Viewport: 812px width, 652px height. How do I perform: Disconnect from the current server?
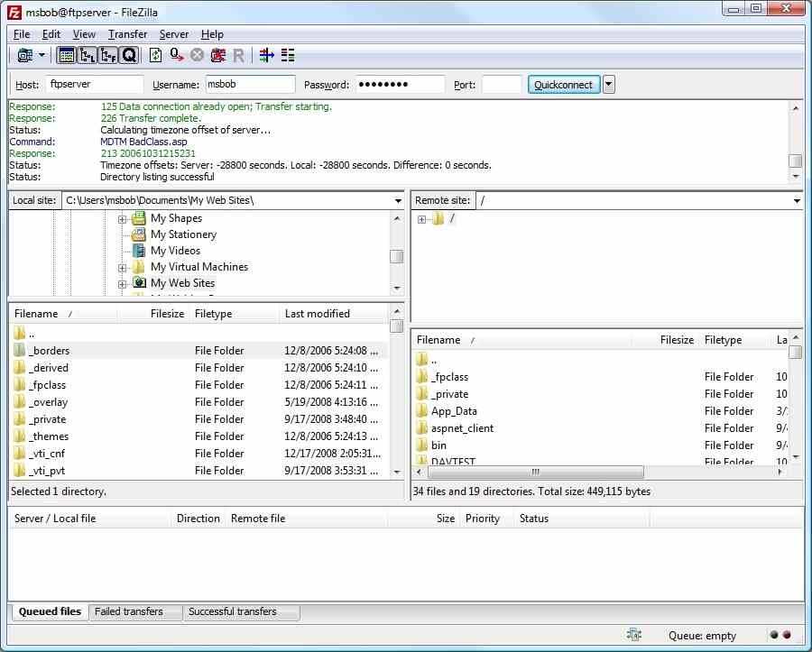(218, 55)
